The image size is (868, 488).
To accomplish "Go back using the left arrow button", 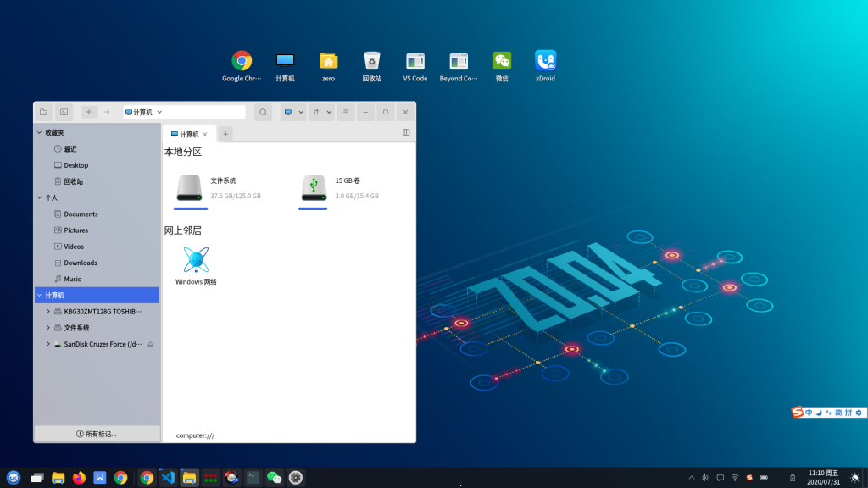I will point(89,112).
